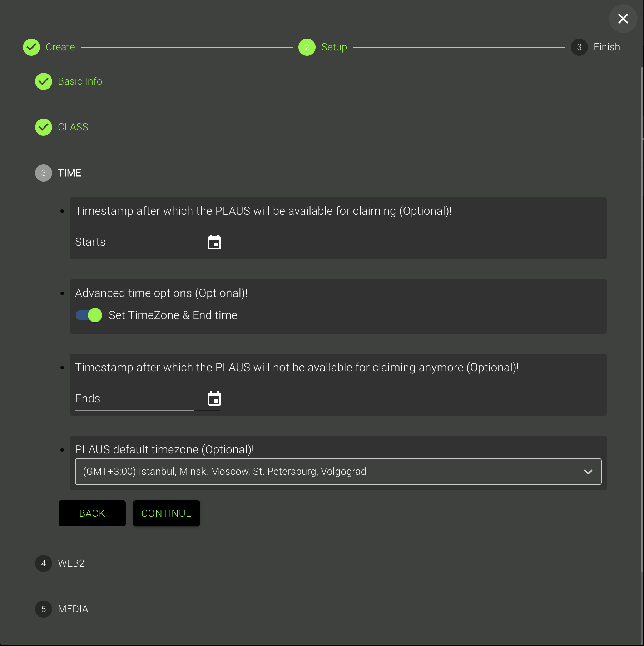Expand the WEB2 step section
The width and height of the screenshot is (644, 646).
coord(71,563)
